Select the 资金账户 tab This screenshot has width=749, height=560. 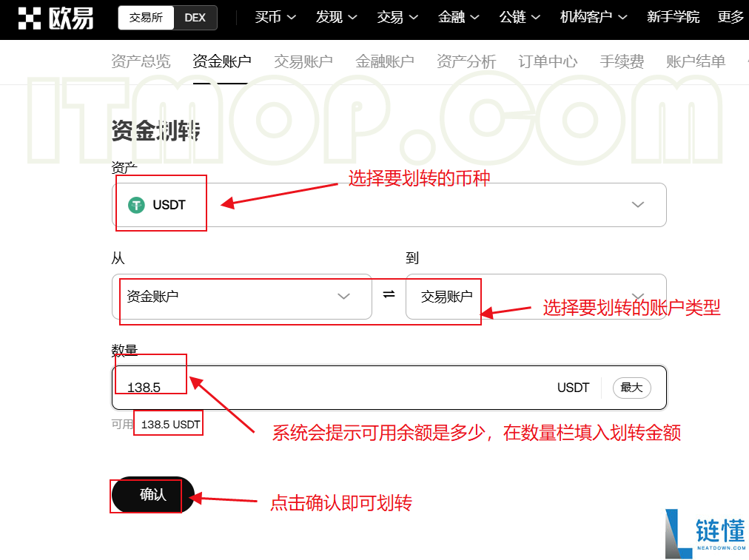click(x=221, y=61)
